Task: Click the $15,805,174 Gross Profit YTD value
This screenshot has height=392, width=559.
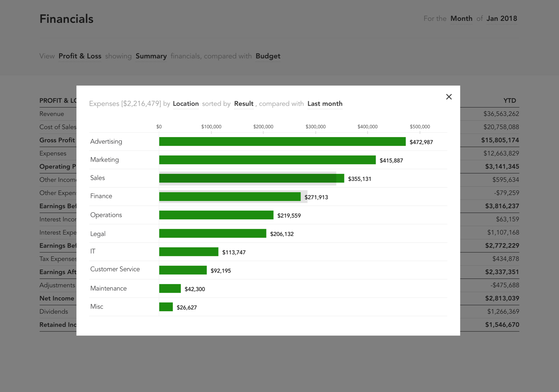Action: coord(500,140)
